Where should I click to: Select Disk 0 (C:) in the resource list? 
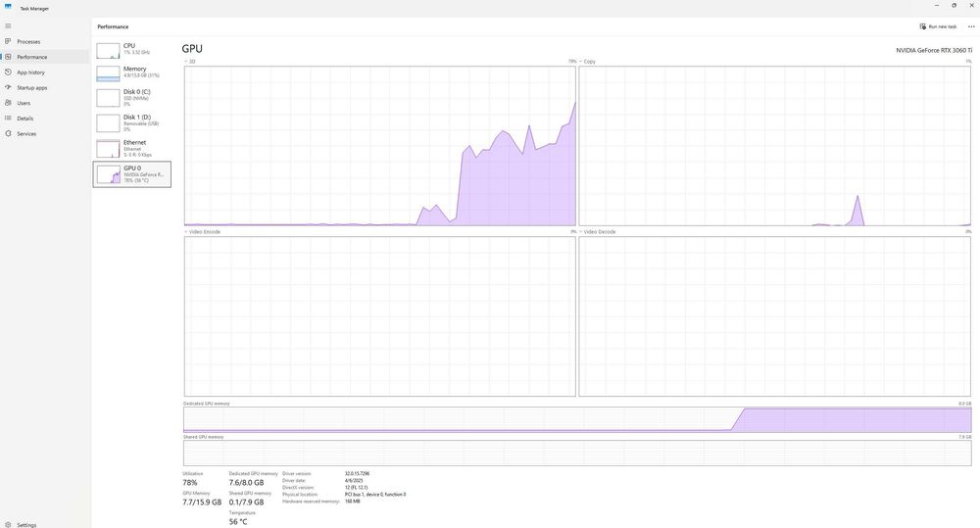pos(132,98)
